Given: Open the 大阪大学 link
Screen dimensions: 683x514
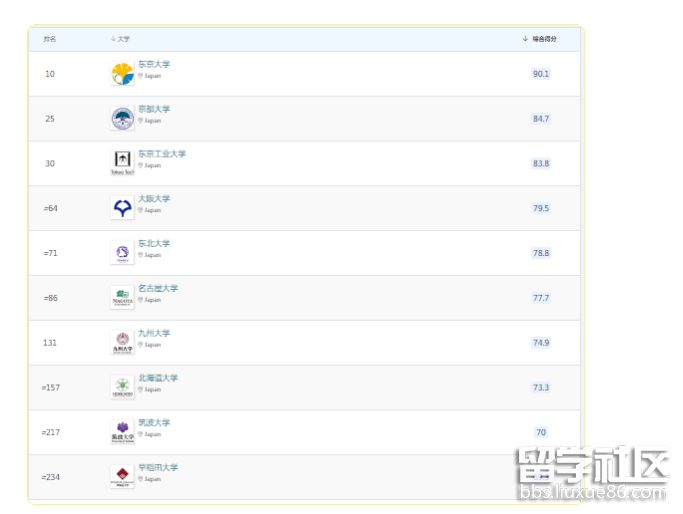Looking at the screenshot, I should [154, 199].
